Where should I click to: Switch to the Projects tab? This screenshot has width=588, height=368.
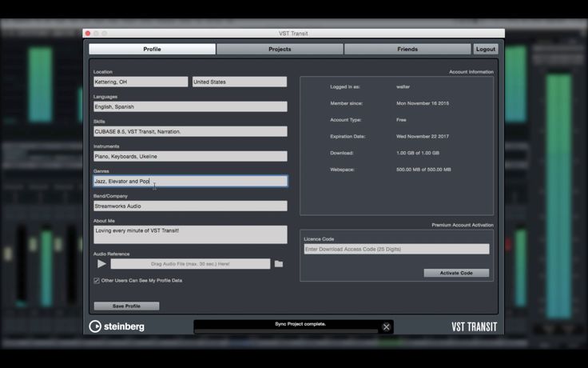tap(280, 49)
